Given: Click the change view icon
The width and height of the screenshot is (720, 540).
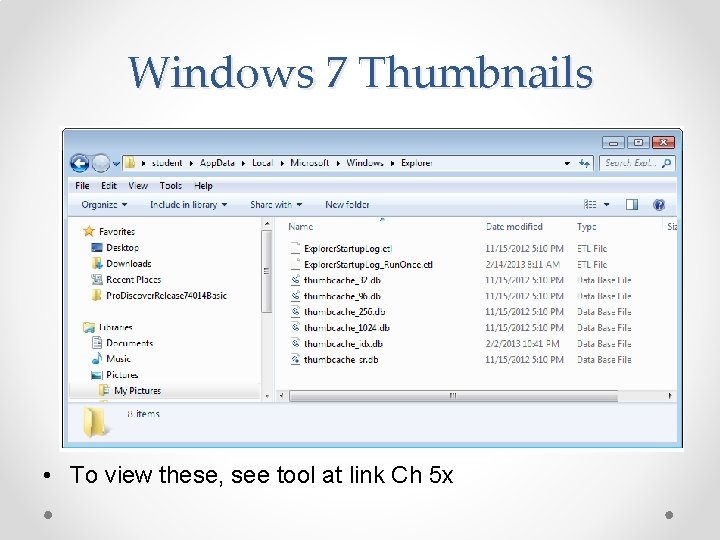Looking at the screenshot, I should coord(590,204).
